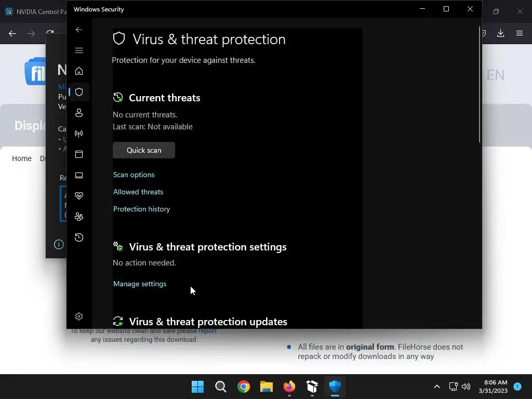Open taskbar Search
The image size is (532, 399).
(x=220, y=387)
